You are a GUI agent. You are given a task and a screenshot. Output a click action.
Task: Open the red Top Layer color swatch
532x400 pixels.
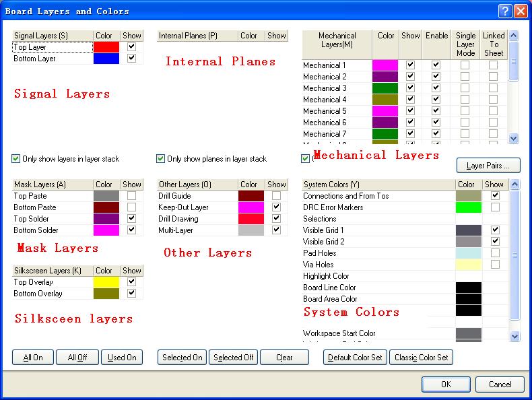click(x=106, y=47)
